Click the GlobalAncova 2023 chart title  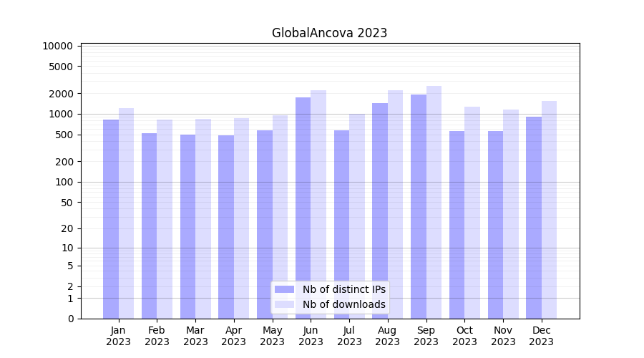coord(329,33)
